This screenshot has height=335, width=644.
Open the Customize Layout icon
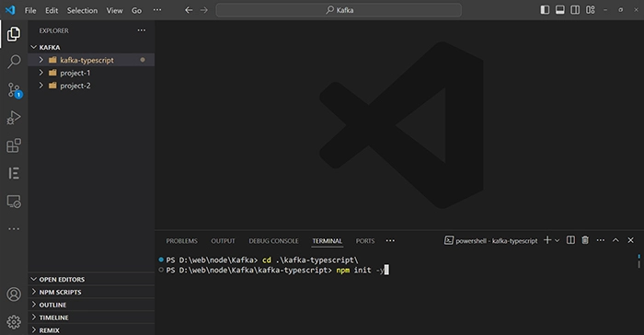click(591, 10)
